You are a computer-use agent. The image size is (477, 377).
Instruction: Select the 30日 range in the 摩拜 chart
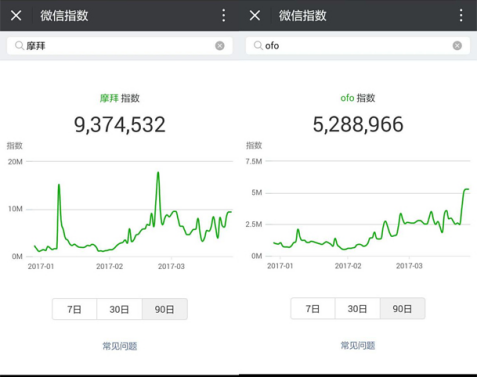point(119,309)
